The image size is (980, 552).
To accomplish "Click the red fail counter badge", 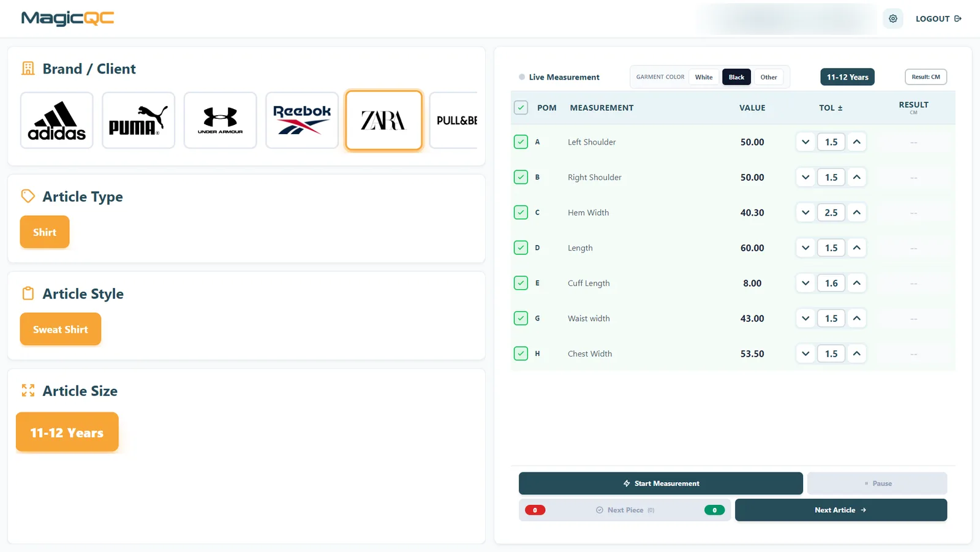I will point(535,510).
